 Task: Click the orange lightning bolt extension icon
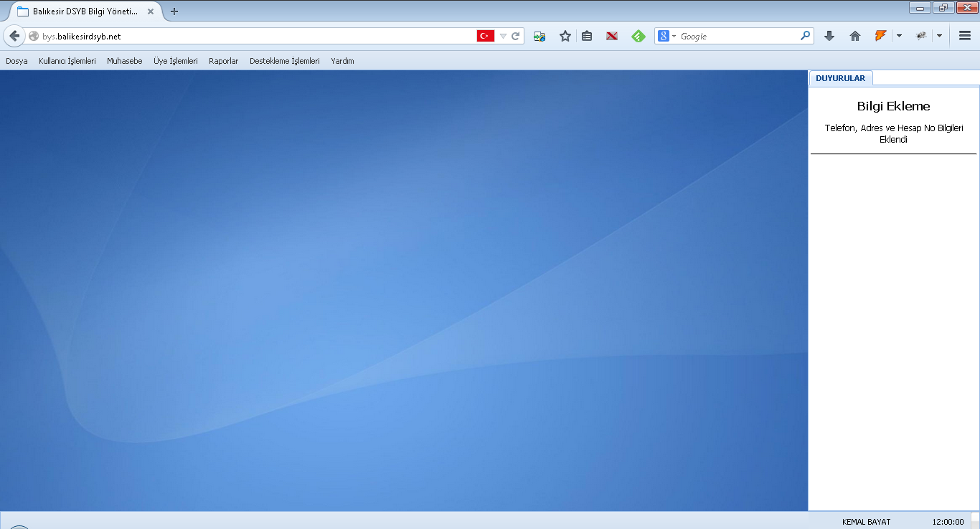click(x=880, y=36)
